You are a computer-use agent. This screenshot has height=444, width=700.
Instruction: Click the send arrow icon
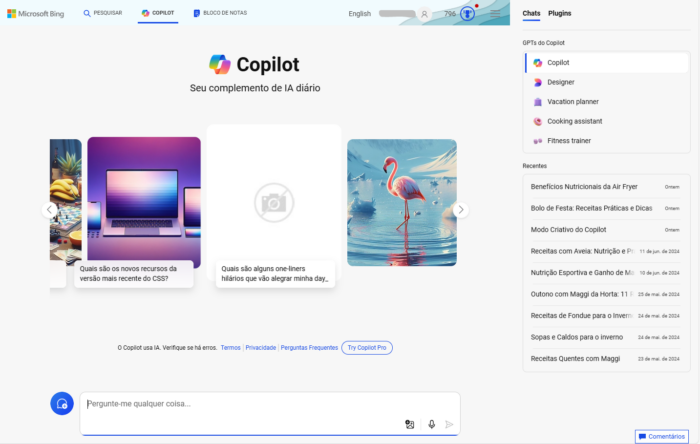coord(449,424)
